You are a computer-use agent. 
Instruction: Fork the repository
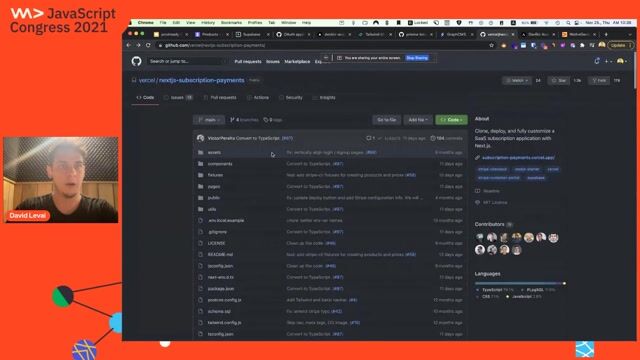pyautogui.click(x=599, y=81)
